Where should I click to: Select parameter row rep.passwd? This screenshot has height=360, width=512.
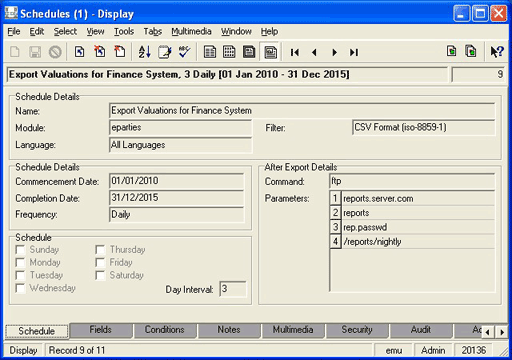click(x=412, y=227)
